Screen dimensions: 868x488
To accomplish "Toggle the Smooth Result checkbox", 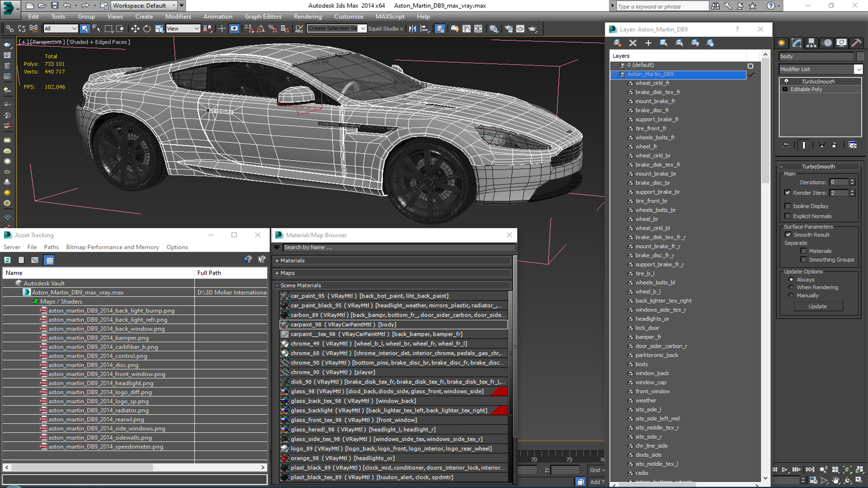I will tap(788, 235).
